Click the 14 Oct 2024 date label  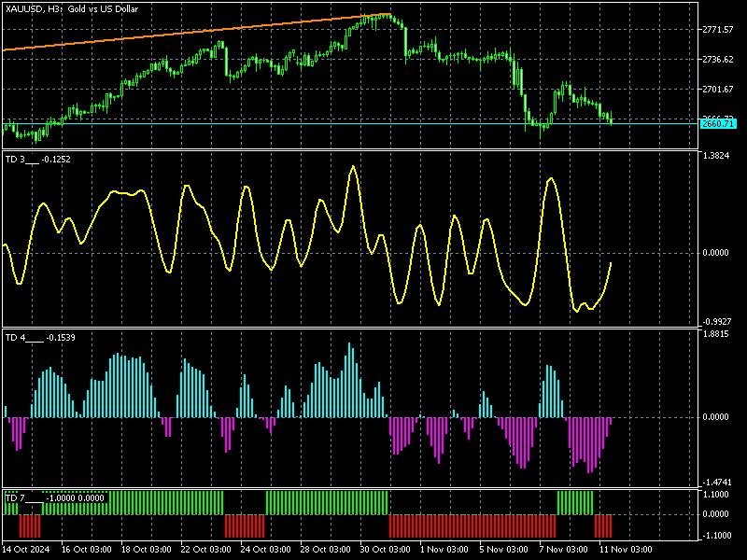coord(26,549)
